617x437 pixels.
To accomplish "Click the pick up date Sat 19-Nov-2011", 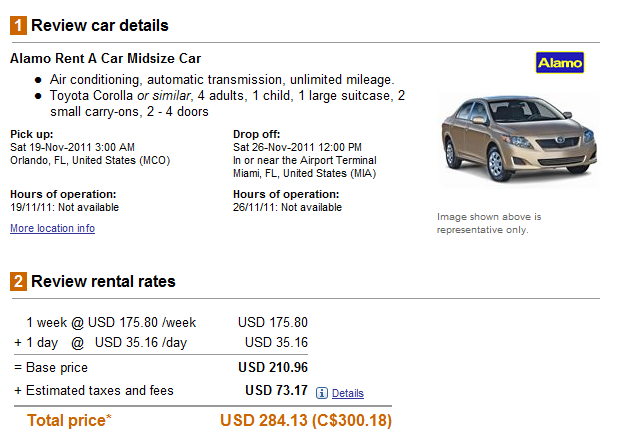I will click(72, 146).
